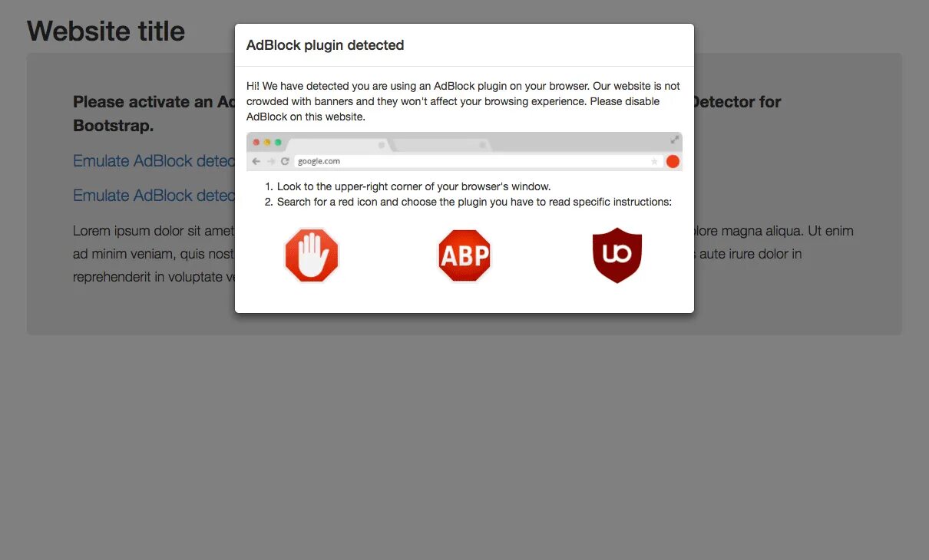Click the AdBlock plugin detected modal header
Image resolution: width=929 pixels, height=560 pixels.
(326, 45)
